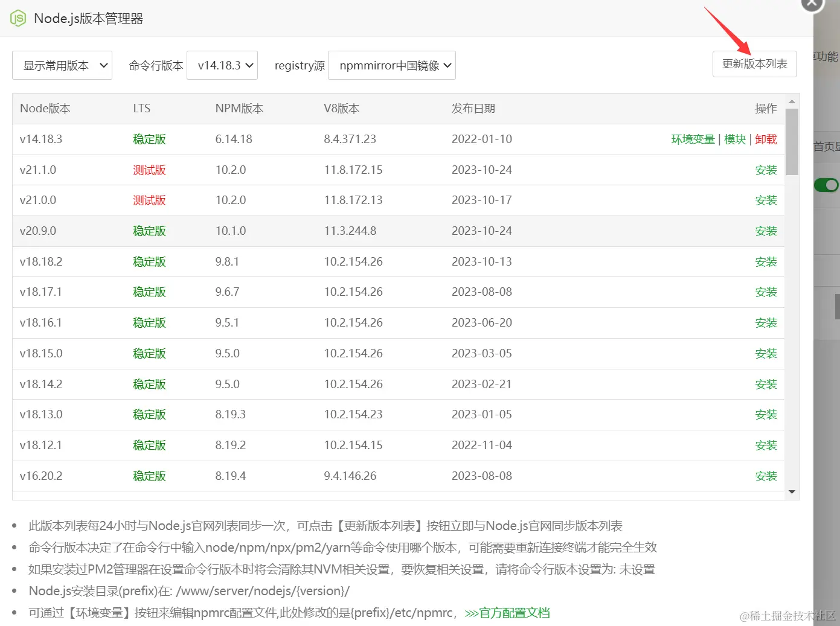The image size is (840, 626).
Task: Click the 更新版本列表 button
Action: point(754,64)
